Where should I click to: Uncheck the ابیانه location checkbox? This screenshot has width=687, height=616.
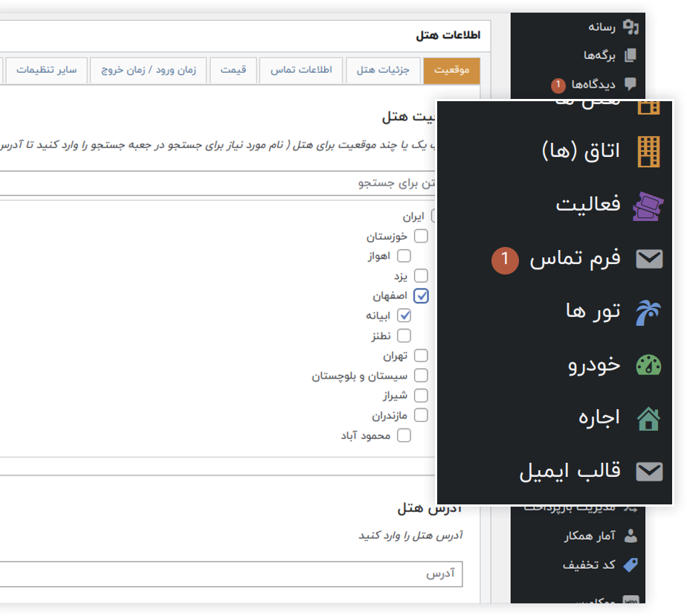tap(404, 315)
